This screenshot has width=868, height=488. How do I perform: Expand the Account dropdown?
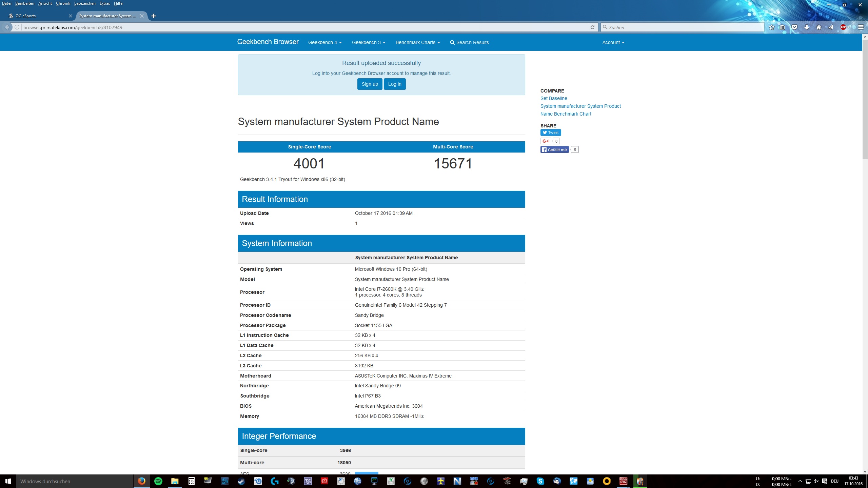[x=613, y=42]
